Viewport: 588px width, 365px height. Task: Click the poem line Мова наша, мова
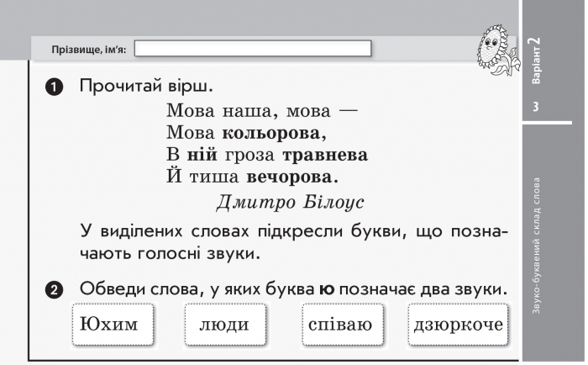pos(262,111)
